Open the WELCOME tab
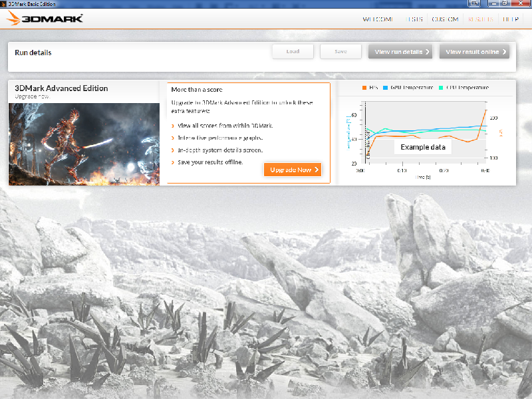This screenshot has height=399, width=532. [x=378, y=19]
